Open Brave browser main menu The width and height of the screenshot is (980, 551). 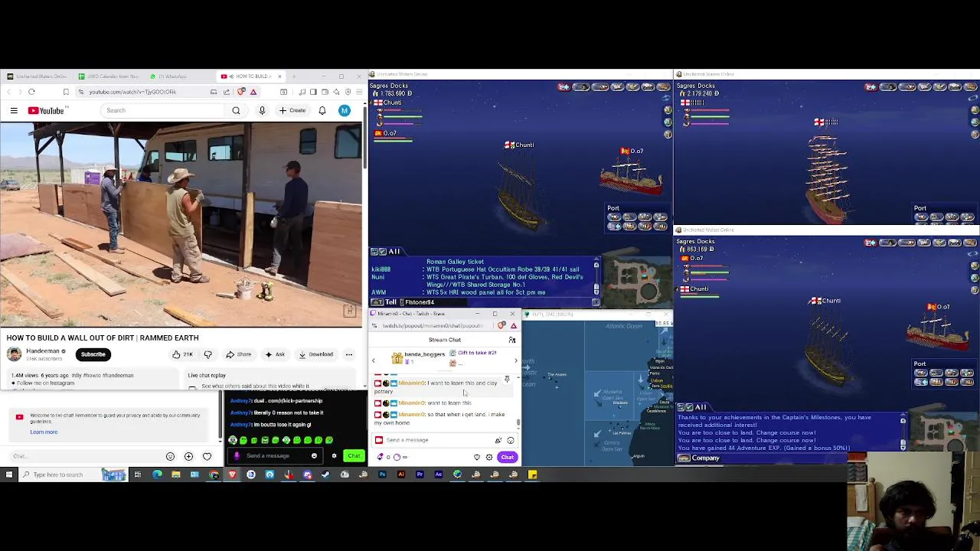coord(358,92)
